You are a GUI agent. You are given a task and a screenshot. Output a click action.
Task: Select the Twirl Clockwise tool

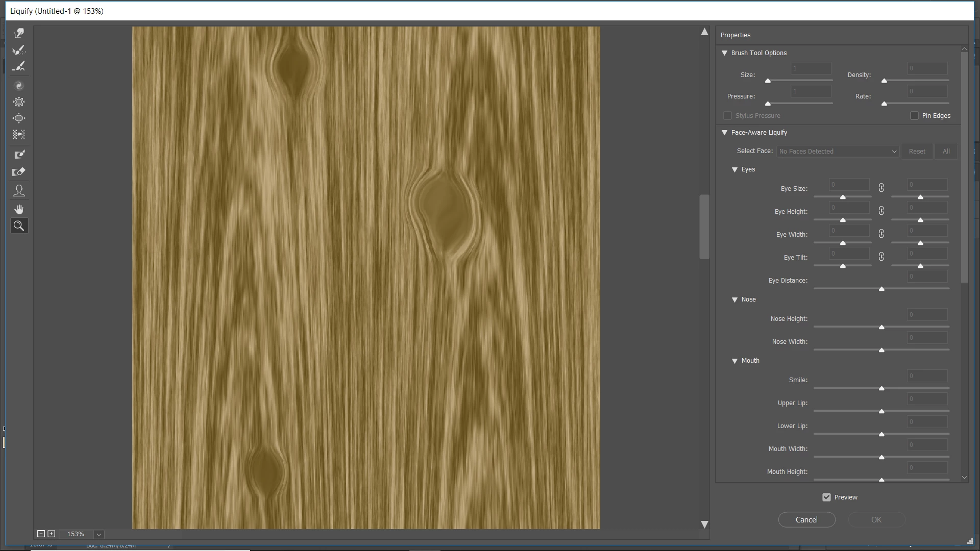click(19, 86)
